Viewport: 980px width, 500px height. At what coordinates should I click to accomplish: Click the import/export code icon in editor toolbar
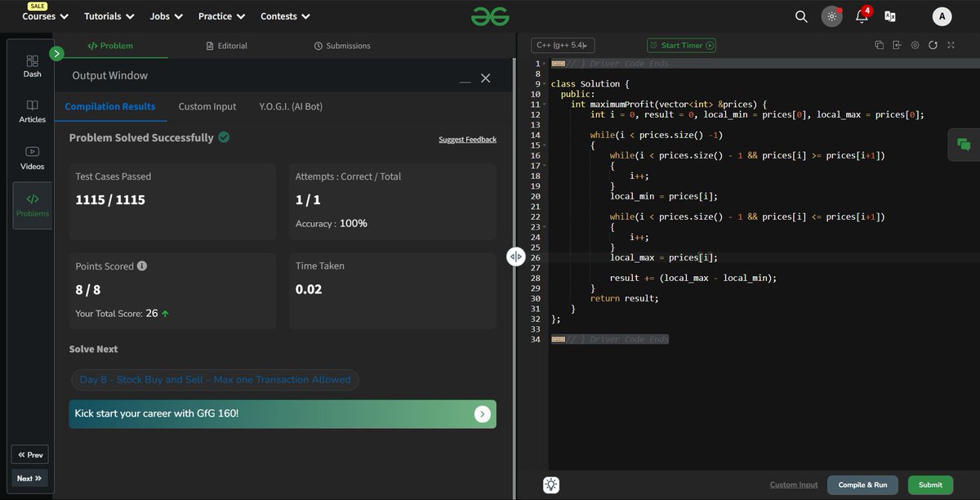click(897, 46)
